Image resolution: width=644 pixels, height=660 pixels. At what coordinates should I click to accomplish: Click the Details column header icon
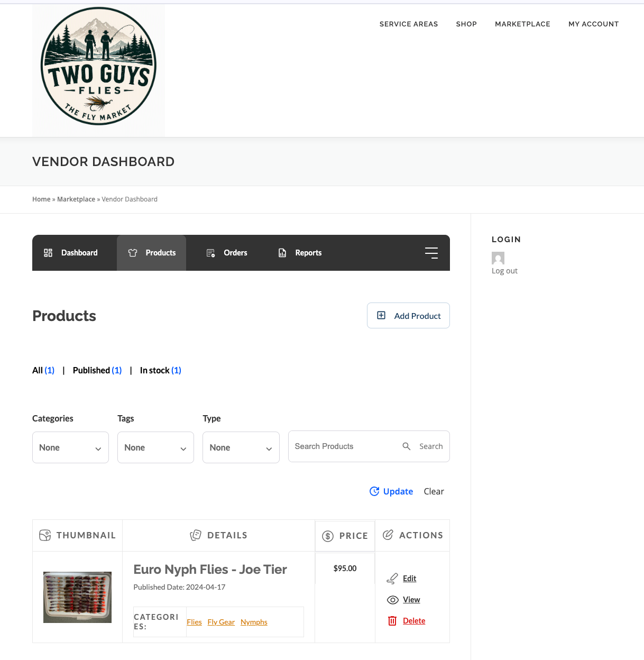pos(196,535)
